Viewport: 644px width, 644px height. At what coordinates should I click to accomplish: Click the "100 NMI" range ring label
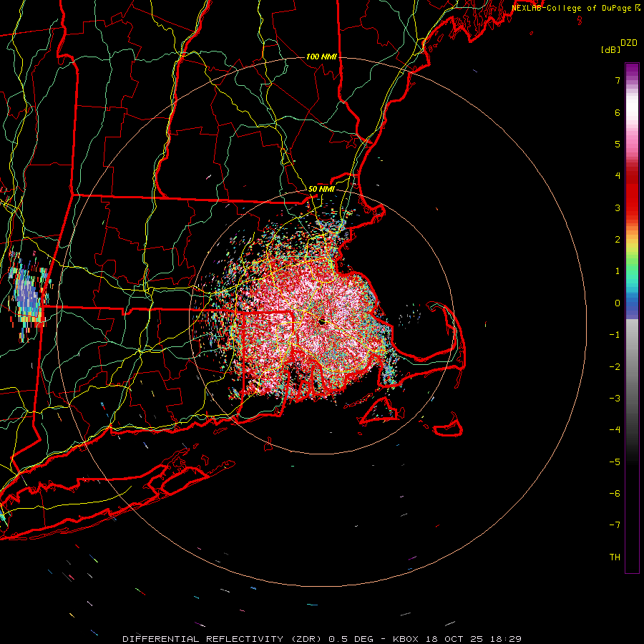coord(321,57)
